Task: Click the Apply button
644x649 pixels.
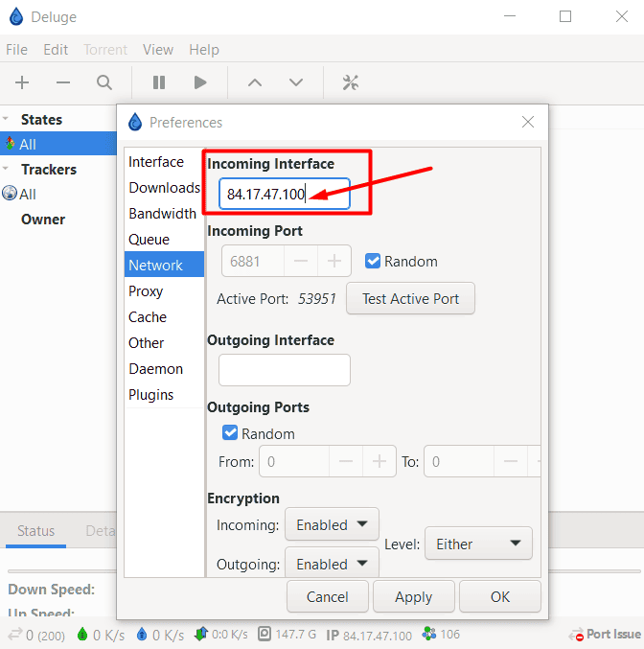Action: coord(413,596)
